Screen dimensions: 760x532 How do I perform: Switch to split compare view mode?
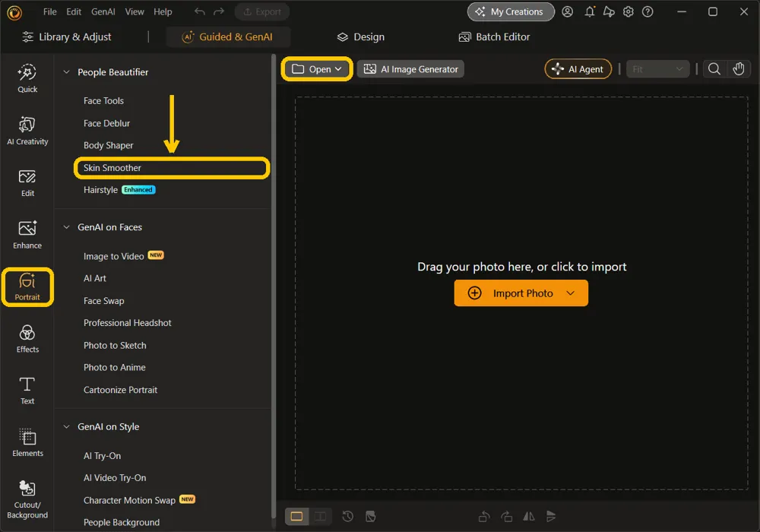coord(321,517)
